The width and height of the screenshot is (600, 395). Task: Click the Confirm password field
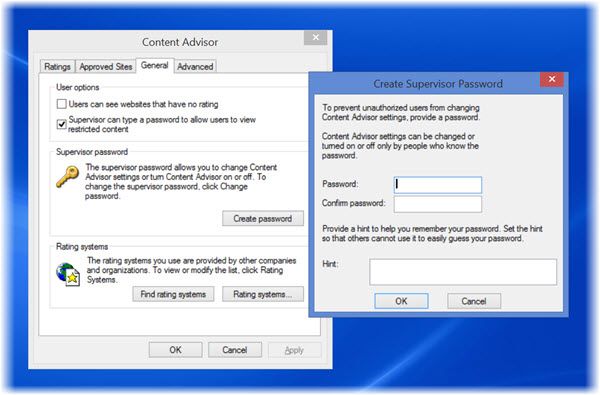point(438,204)
